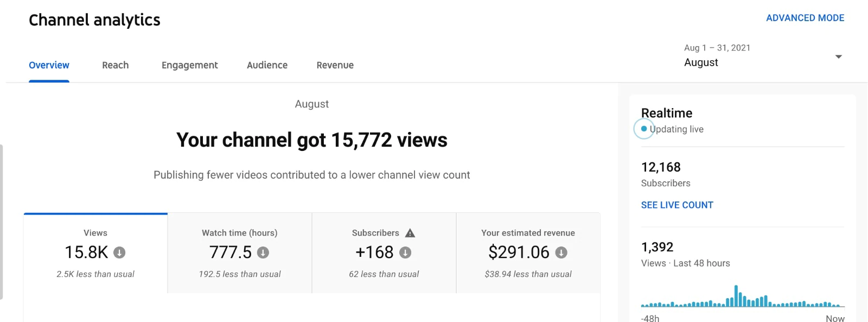This screenshot has width=868, height=322.
Task: Click the Watch time down-arrow icon
Action: coord(264,252)
